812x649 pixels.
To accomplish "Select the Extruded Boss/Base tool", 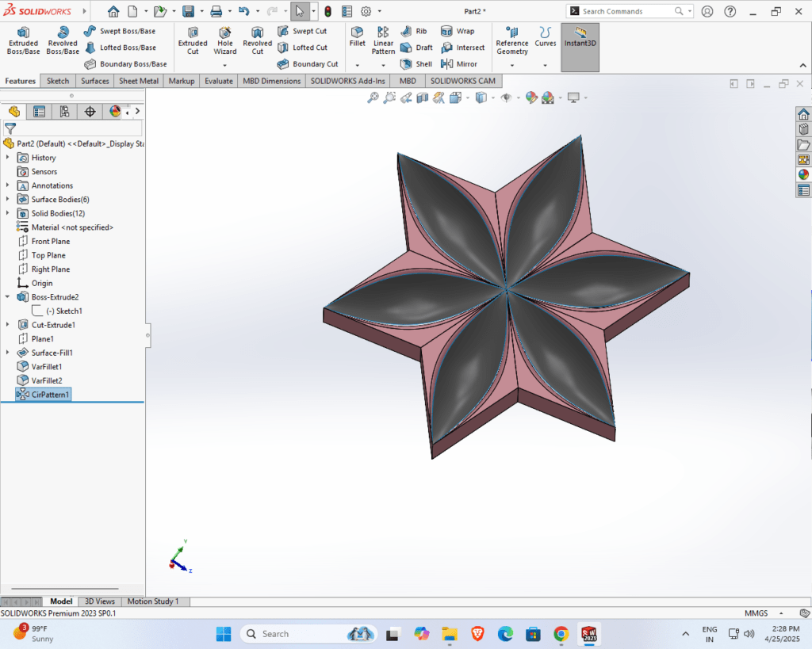I will coord(23,40).
